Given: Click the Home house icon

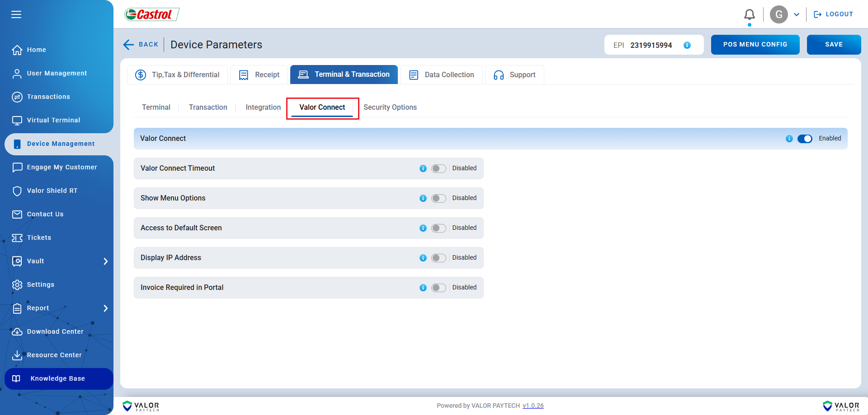Looking at the screenshot, I should tap(17, 50).
